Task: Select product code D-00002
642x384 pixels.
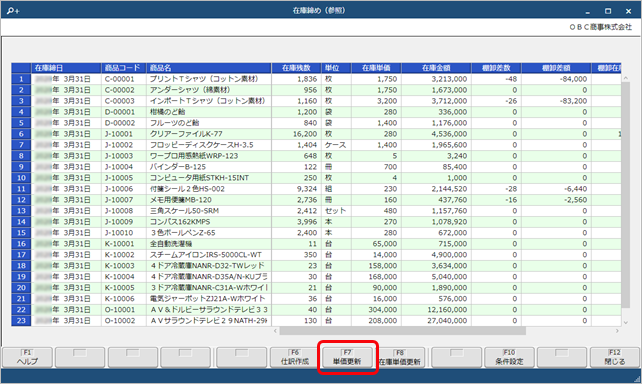Action: [x=120, y=123]
